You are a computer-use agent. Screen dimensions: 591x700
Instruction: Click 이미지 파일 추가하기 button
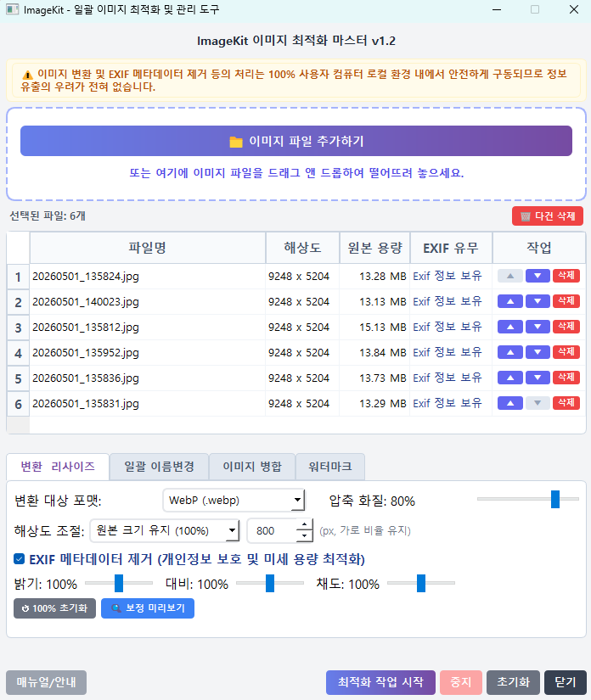296,141
